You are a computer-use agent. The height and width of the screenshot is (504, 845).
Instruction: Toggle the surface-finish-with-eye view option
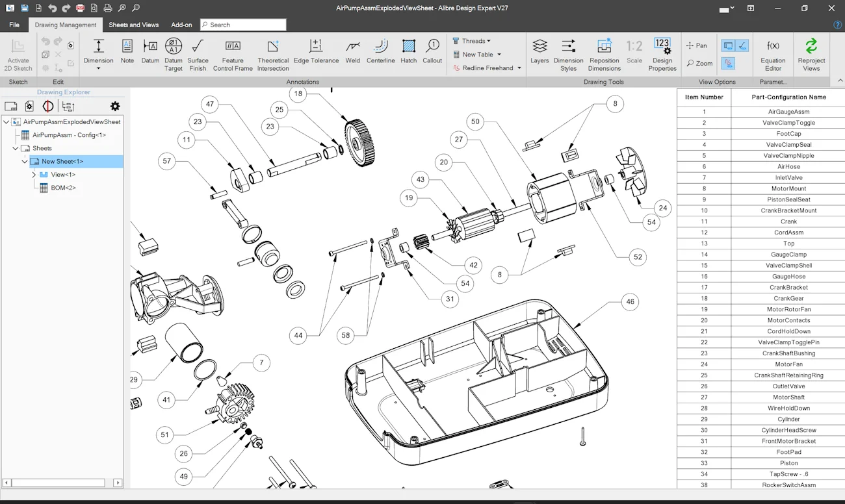click(742, 46)
